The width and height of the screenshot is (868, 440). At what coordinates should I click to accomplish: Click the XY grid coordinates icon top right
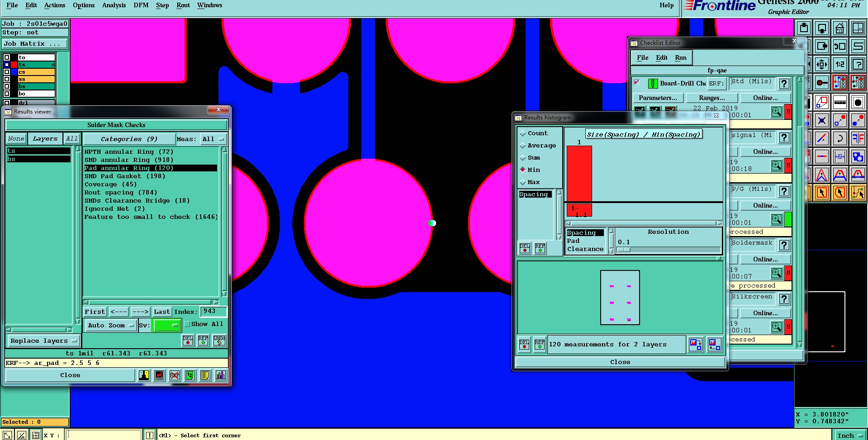coord(858,28)
